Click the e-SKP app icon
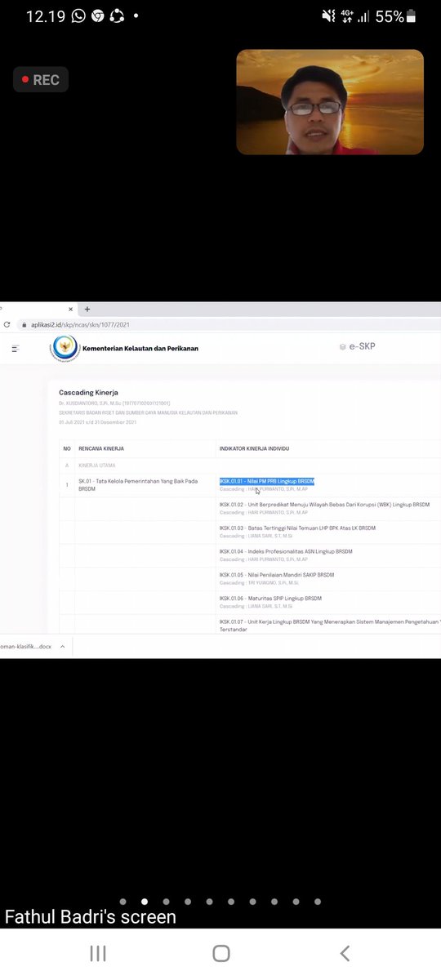The width and height of the screenshot is (441, 980). pyautogui.click(x=342, y=347)
